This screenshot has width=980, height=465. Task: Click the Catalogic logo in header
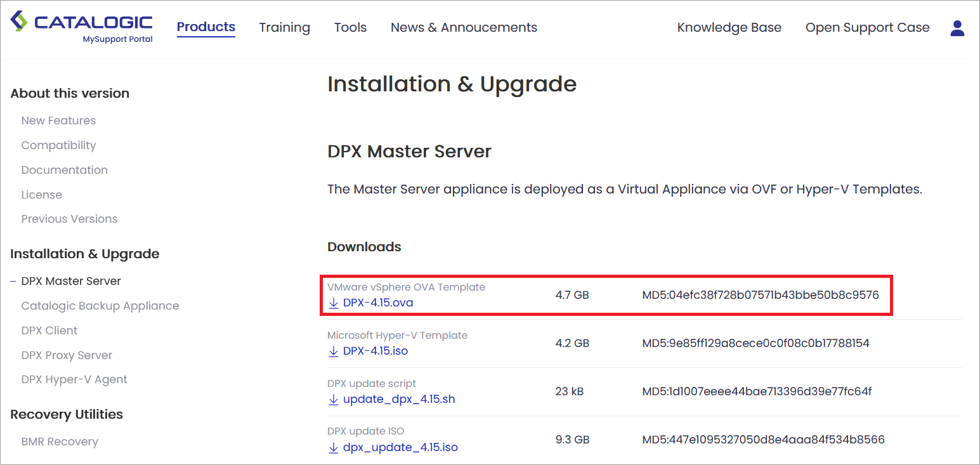[82, 27]
